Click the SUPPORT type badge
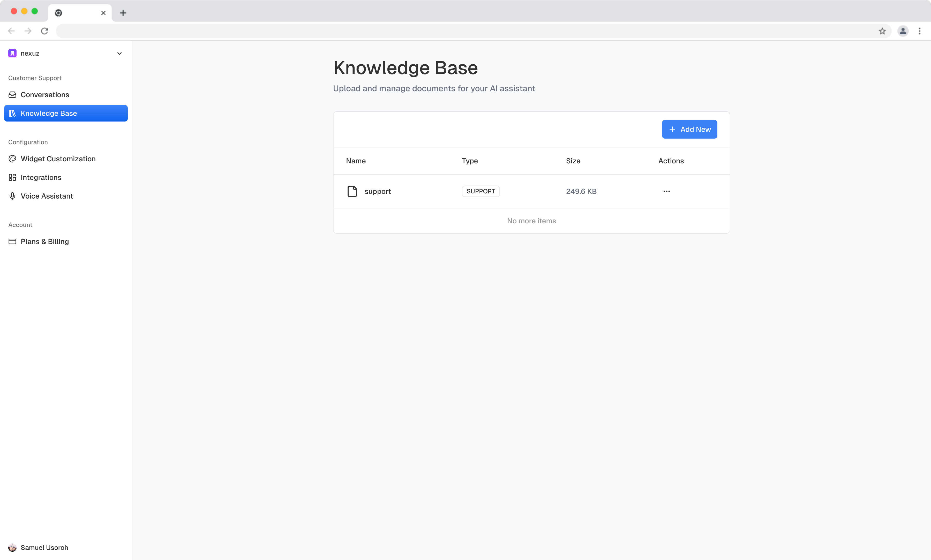Screen dimensions: 931x560 click(x=480, y=191)
